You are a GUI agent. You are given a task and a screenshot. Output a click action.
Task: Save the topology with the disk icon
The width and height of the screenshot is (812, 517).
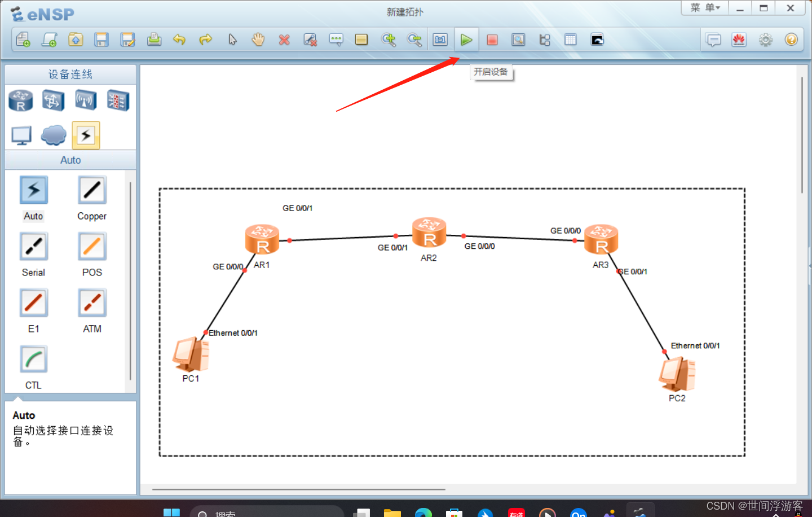pos(101,40)
